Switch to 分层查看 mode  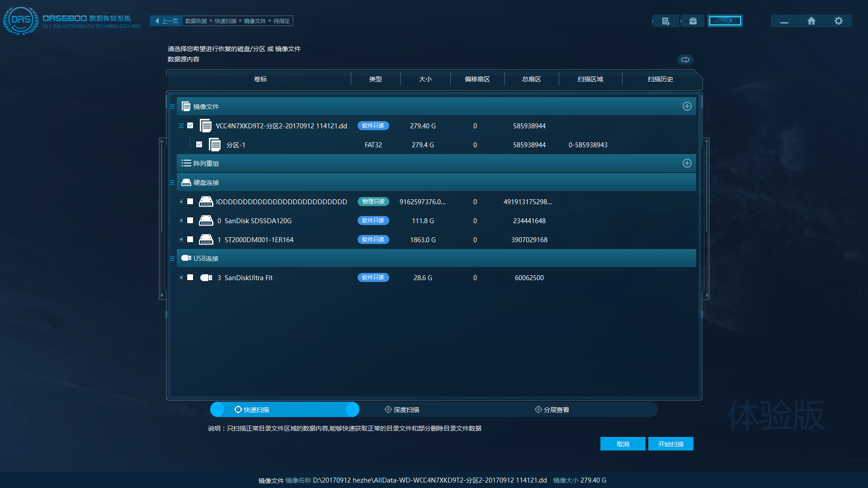pyautogui.click(x=552, y=409)
